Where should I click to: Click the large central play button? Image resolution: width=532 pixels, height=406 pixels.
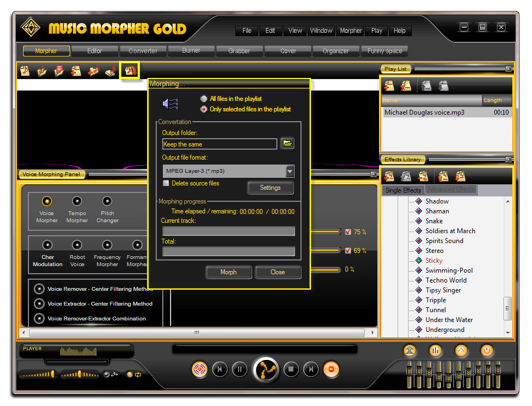[265, 370]
